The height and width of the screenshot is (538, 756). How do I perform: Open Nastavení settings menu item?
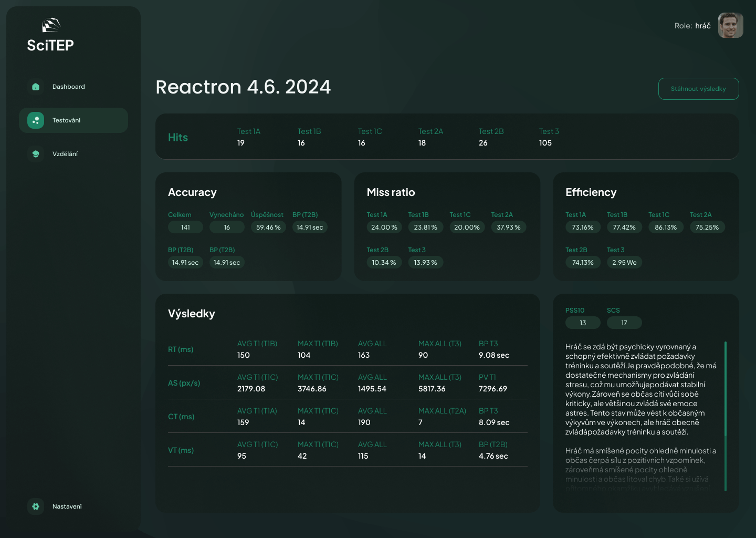pos(67,506)
